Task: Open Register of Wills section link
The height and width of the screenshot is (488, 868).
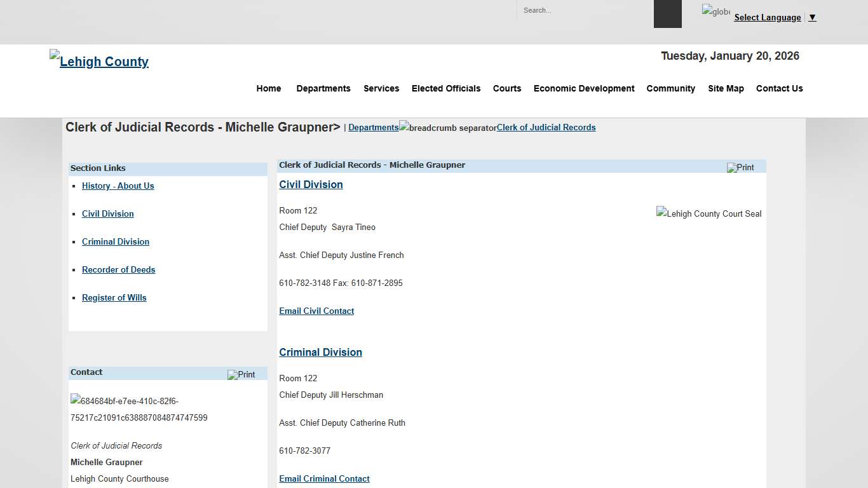Action: pos(114,297)
